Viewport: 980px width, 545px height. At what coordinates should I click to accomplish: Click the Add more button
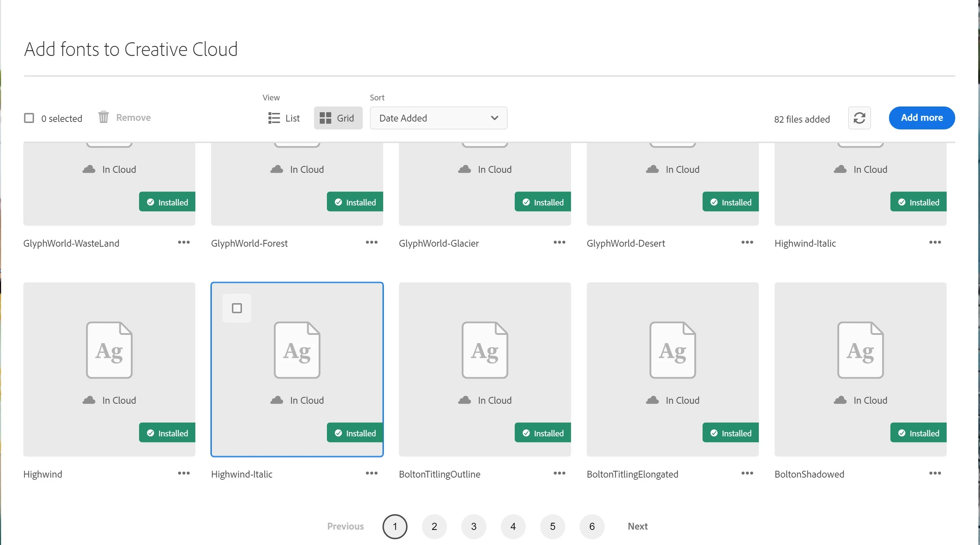[x=922, y=118]
